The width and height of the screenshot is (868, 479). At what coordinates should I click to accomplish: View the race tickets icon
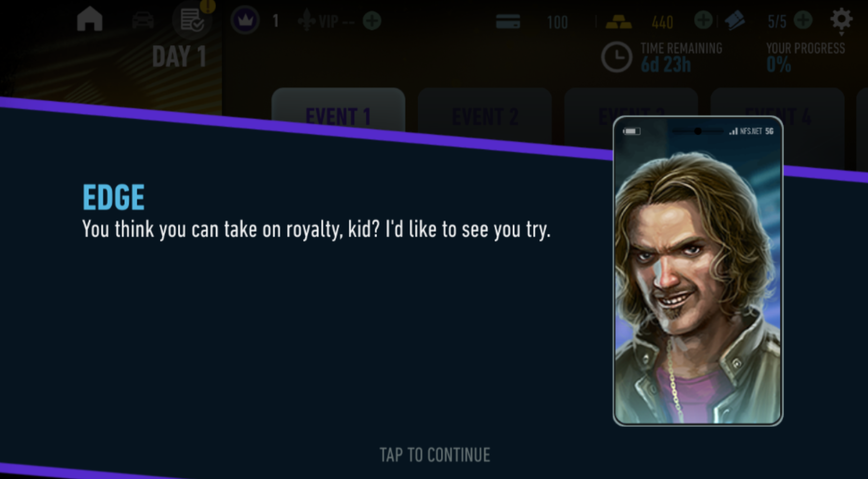735,21
